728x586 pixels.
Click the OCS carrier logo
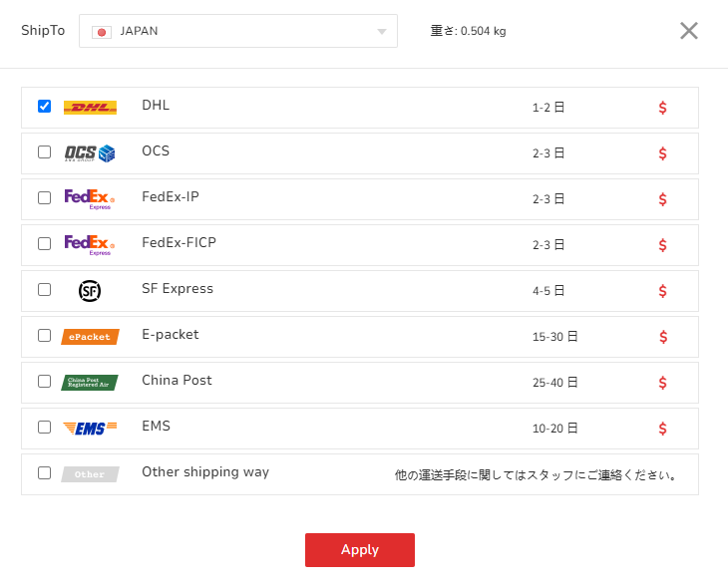pyautogui.click(x=90, y=153)
